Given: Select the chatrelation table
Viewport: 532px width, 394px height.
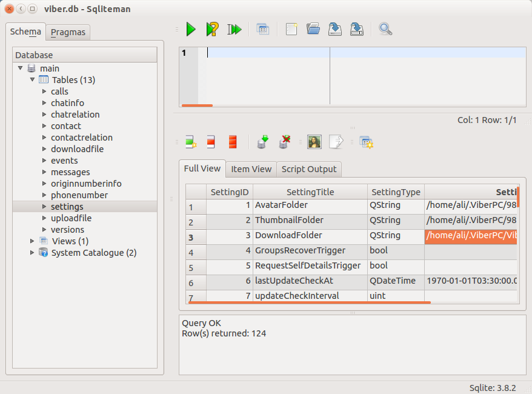Looking at the screenshot, I should 75,115.
